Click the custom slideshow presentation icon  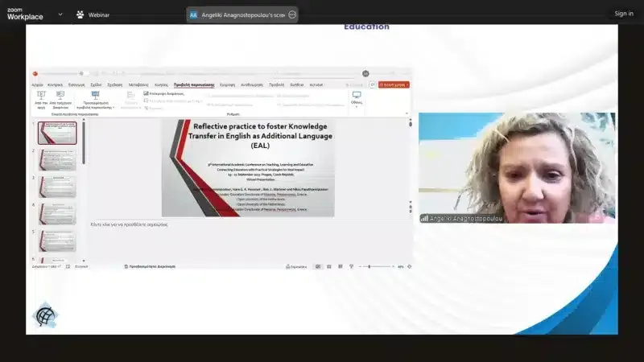95,95
